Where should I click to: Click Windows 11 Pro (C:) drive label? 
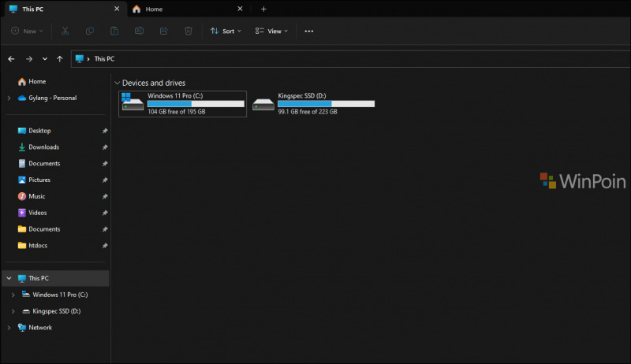point(175,95)
